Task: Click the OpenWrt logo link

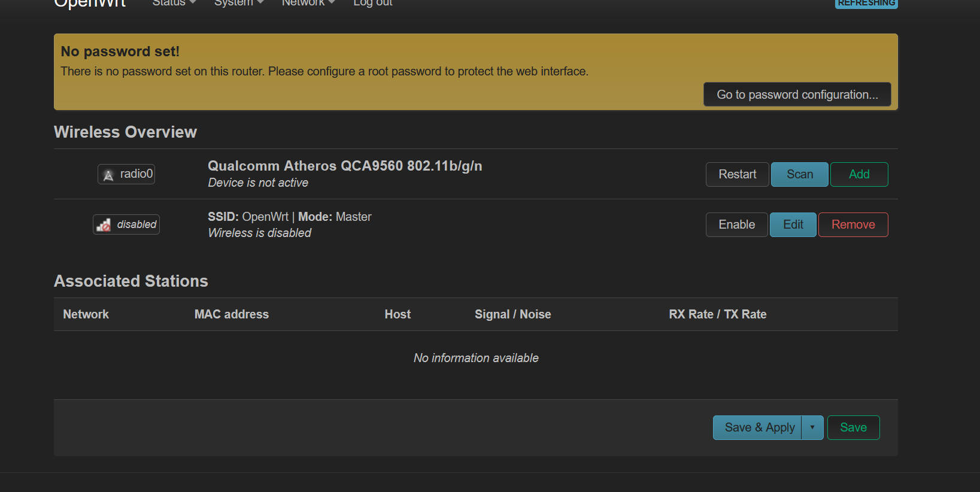Action: [90, 4]
